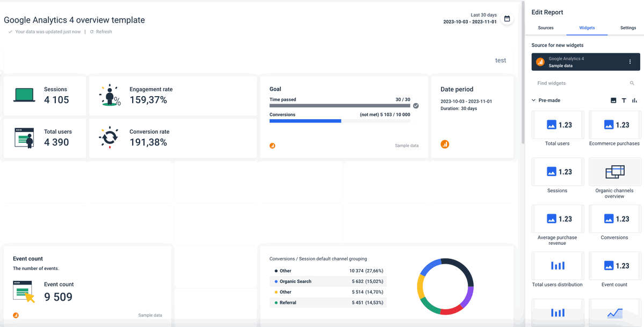Click the goal time passed checkmark
Viewport: 644px width, 327px height.
(x=416, y=106)
